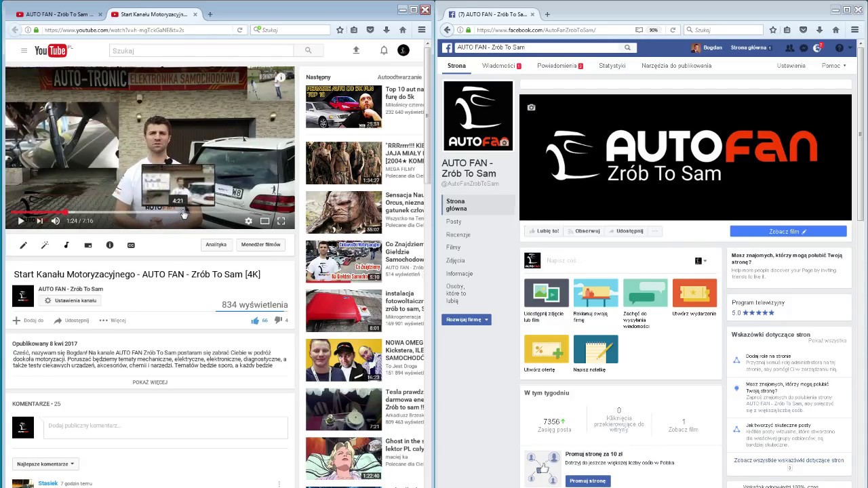Screen dimensions: 868x488
Task: Click the YouTube search magnifier button
Action: pyautogui.click(x=308, y=50)
